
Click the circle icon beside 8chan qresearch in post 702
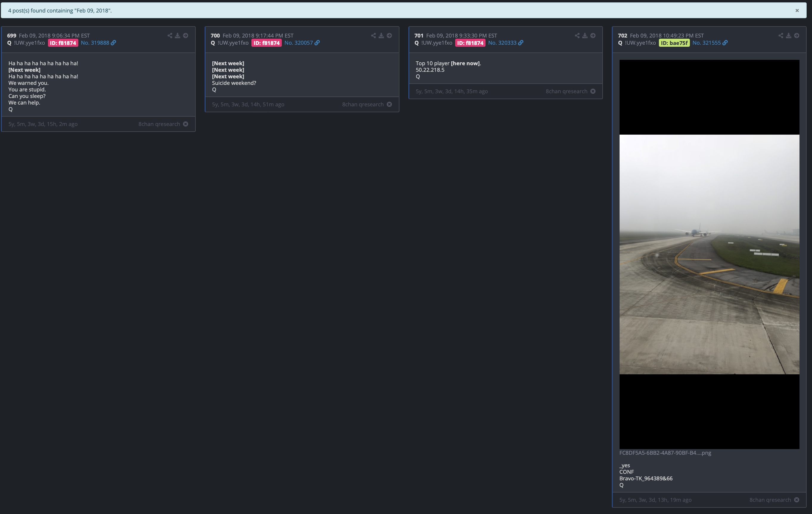click(x=797, y=500)
